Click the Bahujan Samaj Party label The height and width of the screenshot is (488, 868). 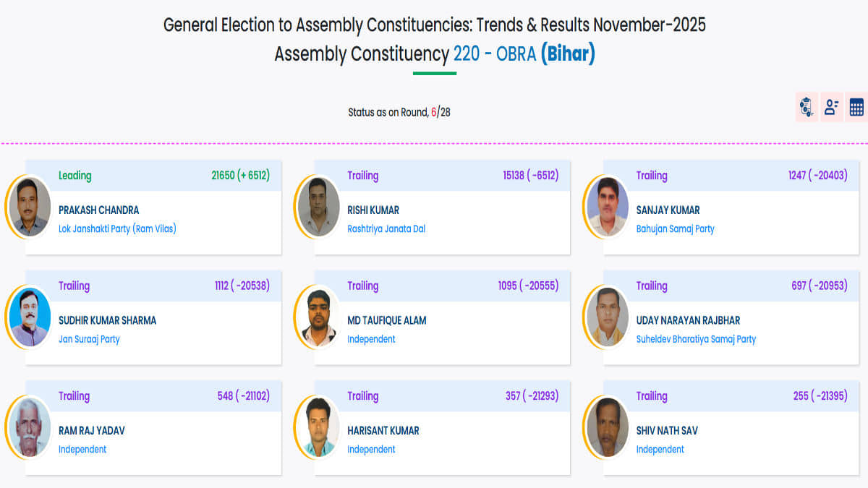tap(675, 229)
